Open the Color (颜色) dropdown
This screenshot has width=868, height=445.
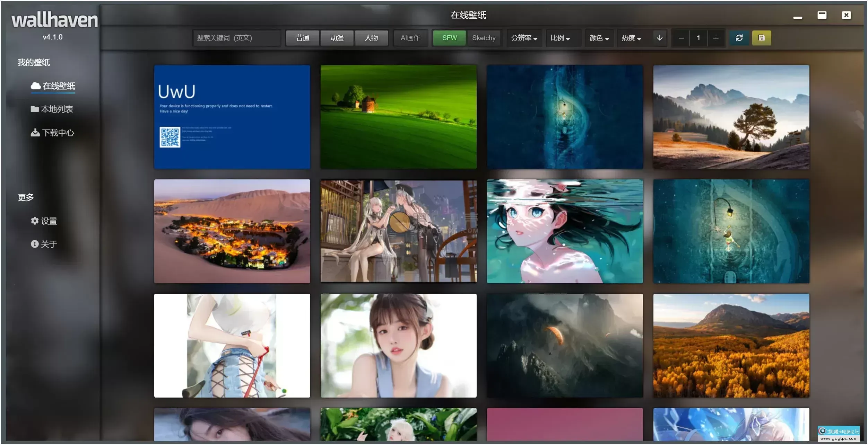[599, 38]
